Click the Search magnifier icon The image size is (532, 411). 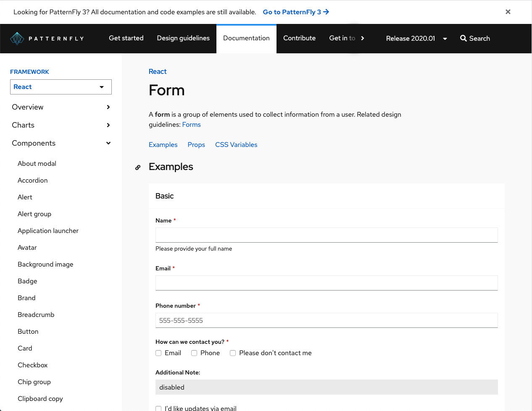[x=463, y=38]
